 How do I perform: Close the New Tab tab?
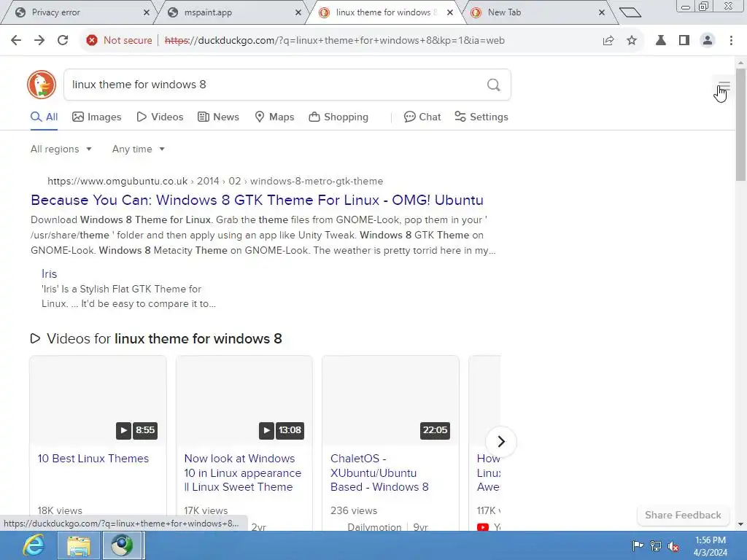[602, 13]
